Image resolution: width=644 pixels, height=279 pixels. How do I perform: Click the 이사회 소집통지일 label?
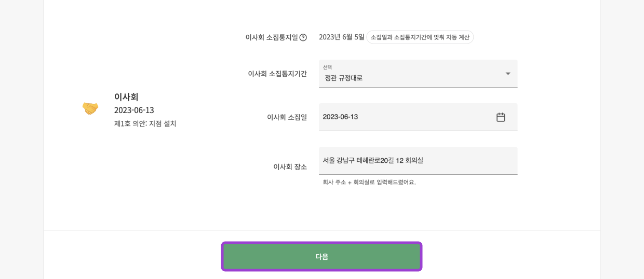pos(272,37)
